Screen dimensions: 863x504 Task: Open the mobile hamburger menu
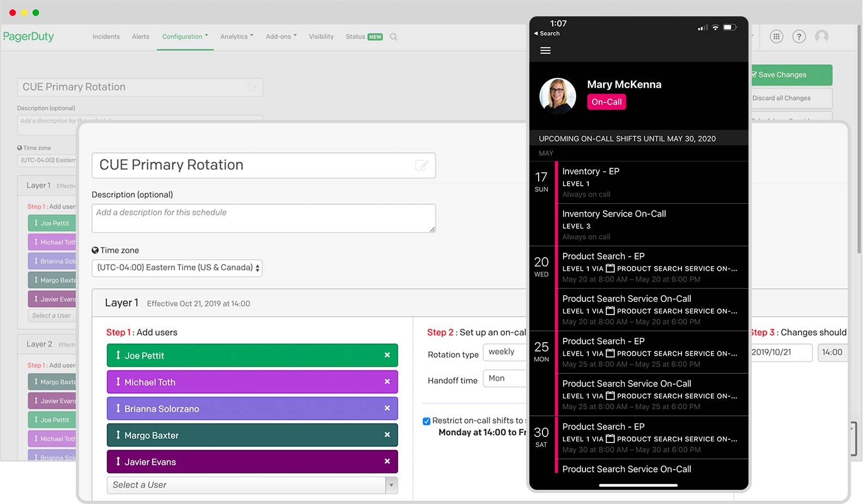tap(545, 51)
